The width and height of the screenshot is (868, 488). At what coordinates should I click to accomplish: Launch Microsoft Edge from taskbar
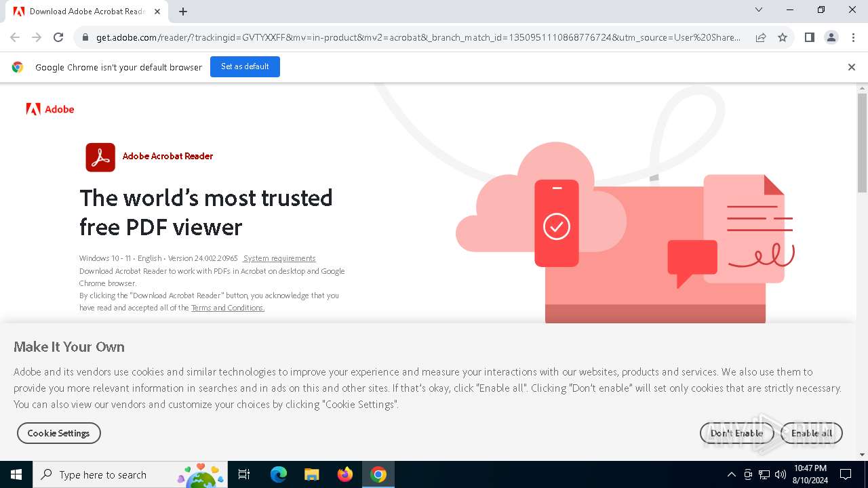point(279,474)
